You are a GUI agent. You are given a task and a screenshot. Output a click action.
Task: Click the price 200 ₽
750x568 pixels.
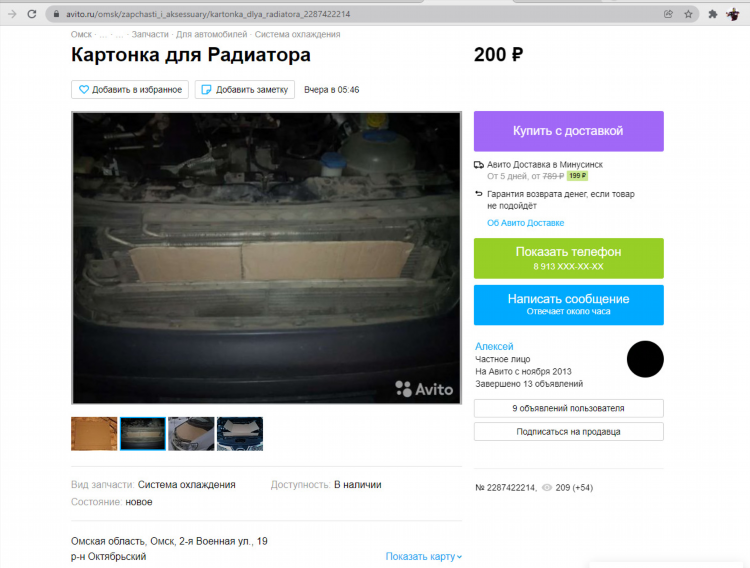click(498, 55)
